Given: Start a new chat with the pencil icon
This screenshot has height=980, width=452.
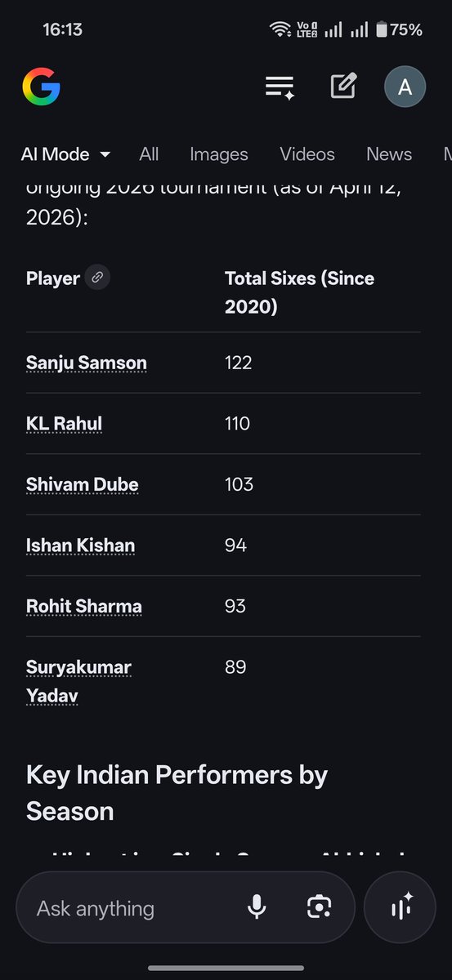Looking at the screenshot, I should pyautogui.click(x=343, y=86).
